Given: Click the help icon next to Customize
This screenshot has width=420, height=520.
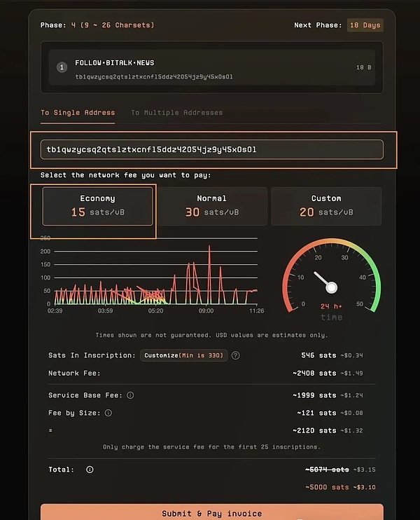Looking at the screenshot, I should 235,355.
